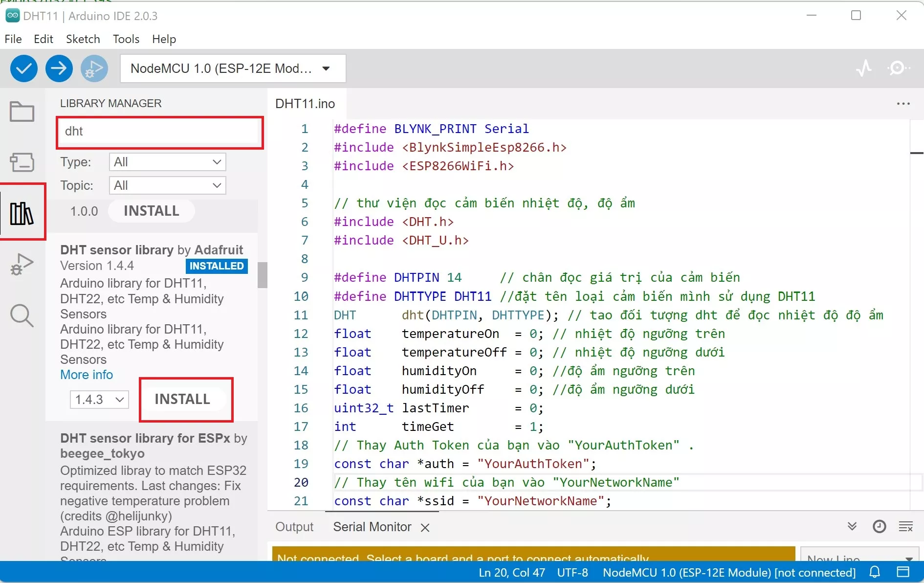Open the Serial Plotter icon
Viewport: 924px width, 583px height.
point(864,68)
